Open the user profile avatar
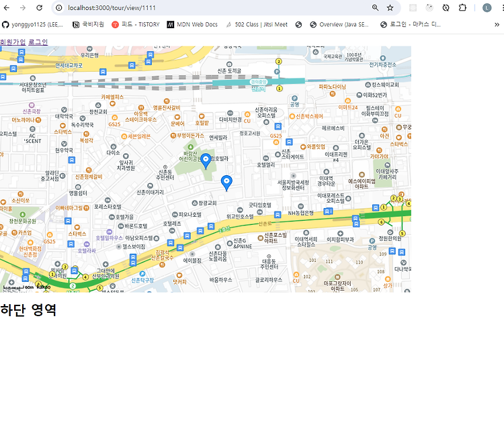504x437 pixels. click(x=487, y=7)
